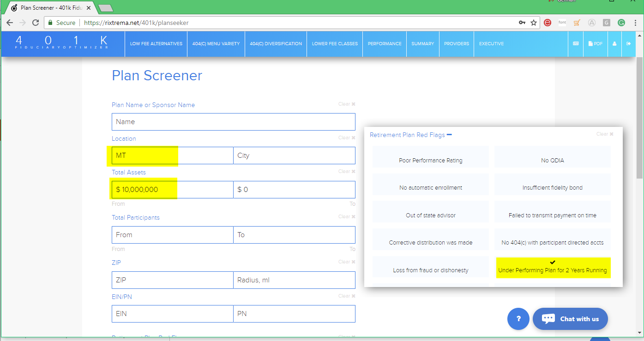This screenshot has height=341, width=644.
Task: Click the PDF export icon
Action: [595, 44]
